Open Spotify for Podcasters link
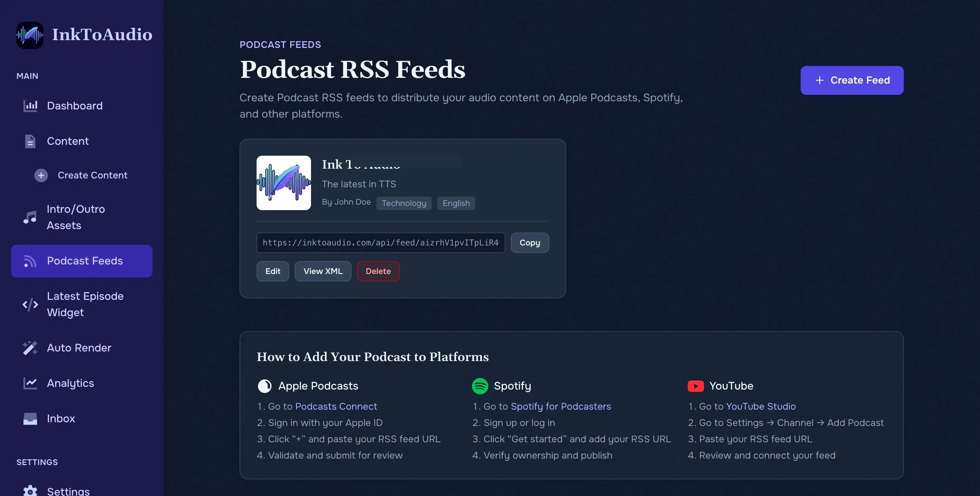980x496 pixels. 561,406
